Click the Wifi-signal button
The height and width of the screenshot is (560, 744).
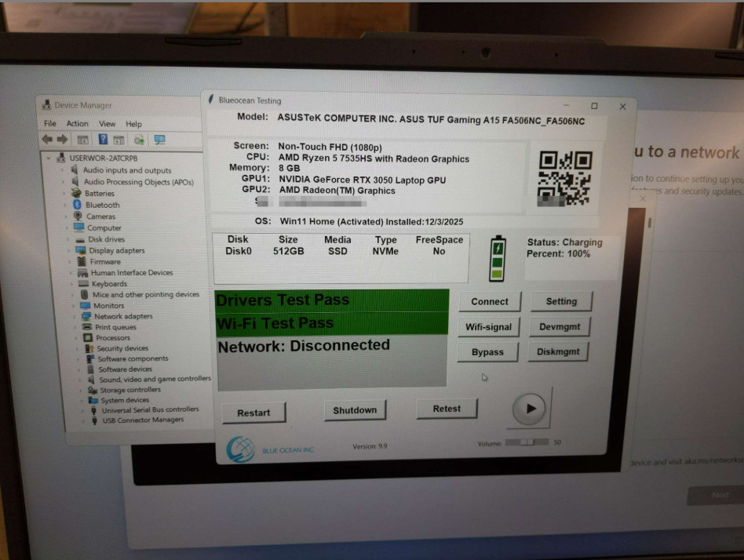point(488,327)
